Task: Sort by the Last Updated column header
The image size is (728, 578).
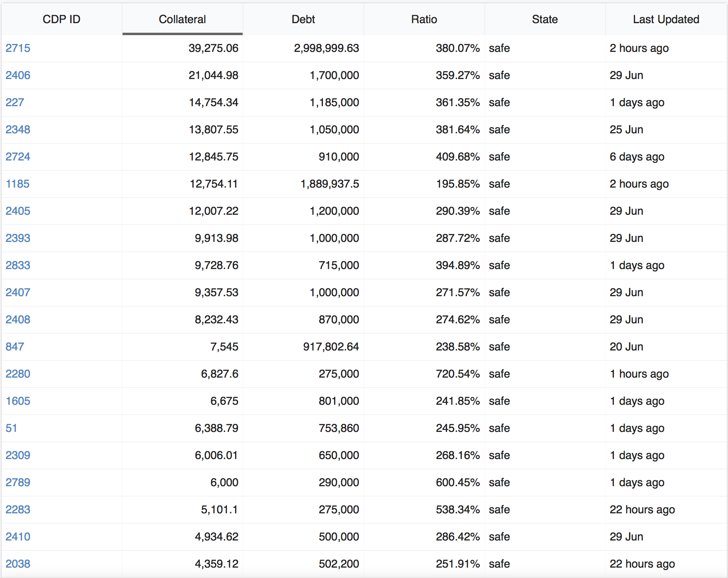Action: click(666, 19)
